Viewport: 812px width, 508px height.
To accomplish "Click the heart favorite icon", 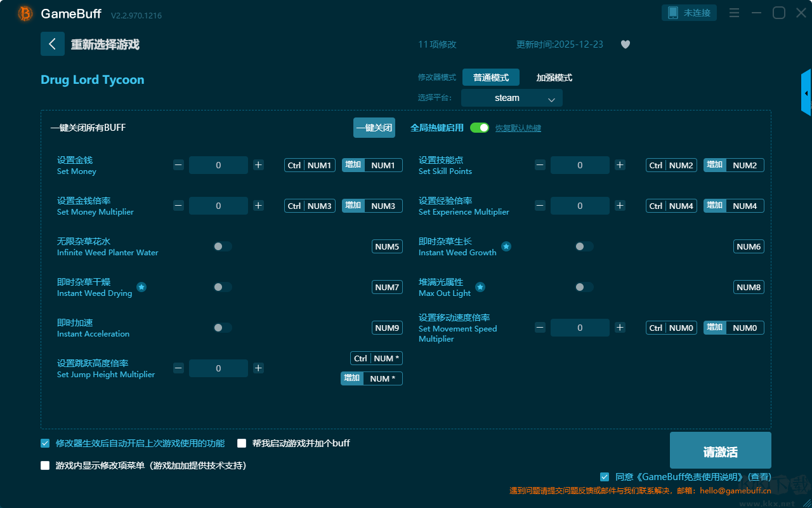I will 625,44.
